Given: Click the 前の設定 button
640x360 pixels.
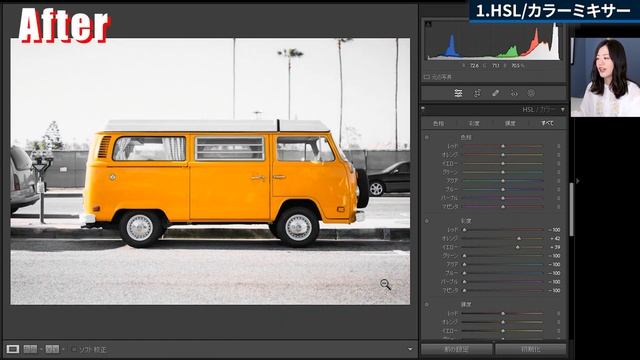Looking at the screenshot, I should click(x=456, y=349).
